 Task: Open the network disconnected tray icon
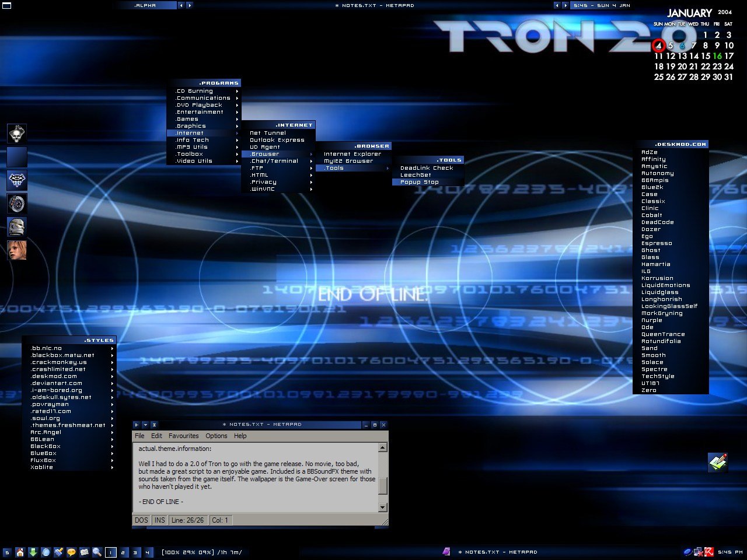pyautogui.click(x=698, y=552)
